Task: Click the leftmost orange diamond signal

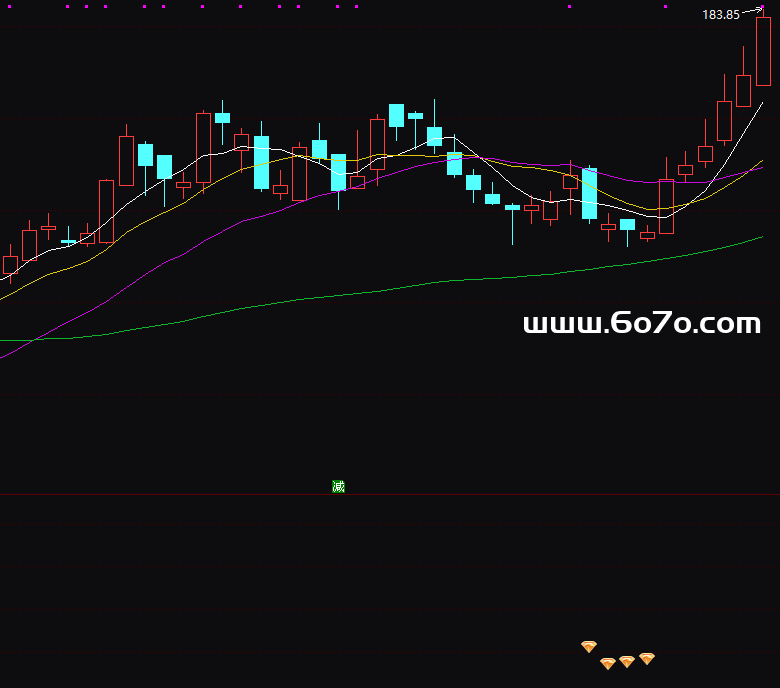Action: pyautogui.click(x=589, y=647)
